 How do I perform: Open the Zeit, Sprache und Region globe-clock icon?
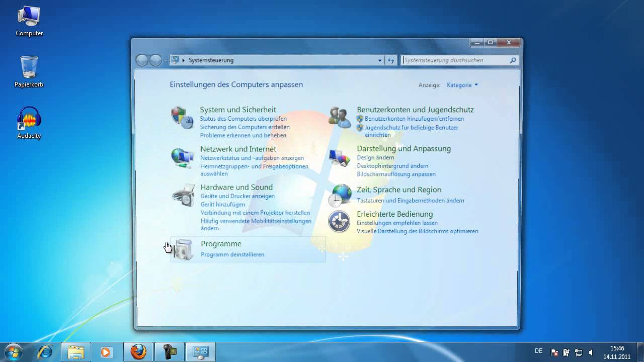(x=340, y=196)
